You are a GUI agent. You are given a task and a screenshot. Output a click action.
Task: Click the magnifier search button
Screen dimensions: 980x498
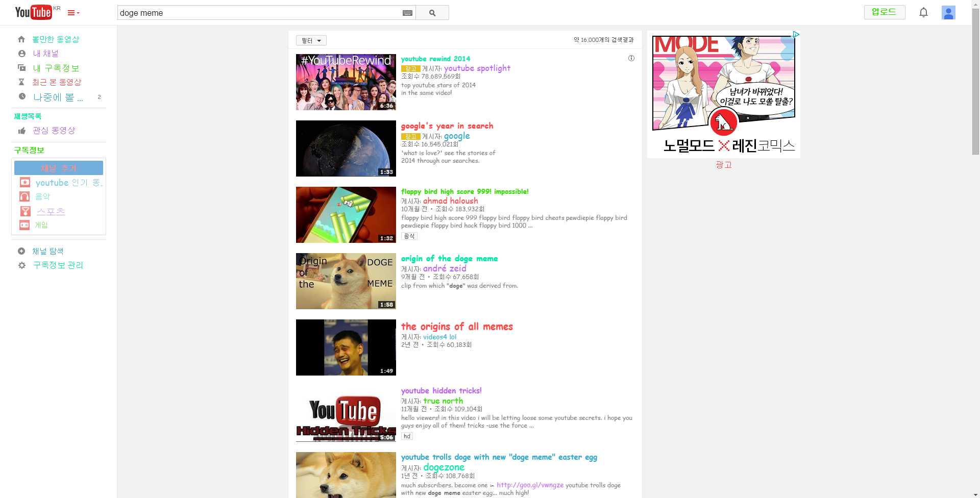(432, 13)
